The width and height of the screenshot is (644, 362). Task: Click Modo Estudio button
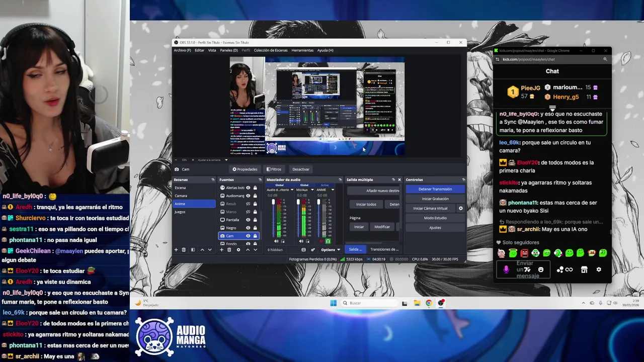click(435, 218)
